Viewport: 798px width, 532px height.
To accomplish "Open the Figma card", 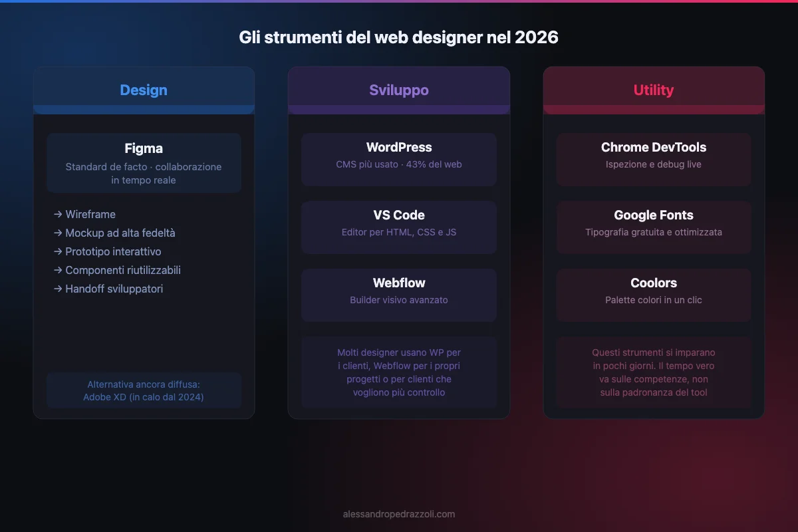I will point(144,163).
